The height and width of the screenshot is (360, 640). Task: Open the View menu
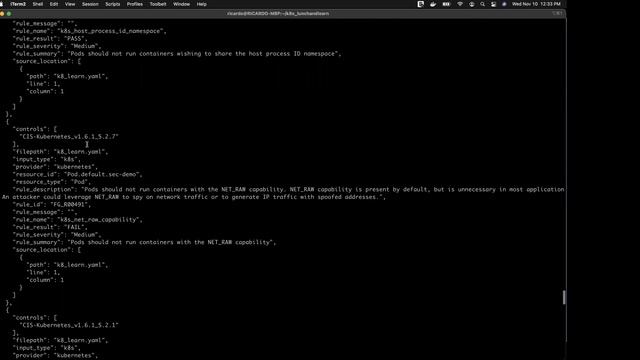(70, 4)
